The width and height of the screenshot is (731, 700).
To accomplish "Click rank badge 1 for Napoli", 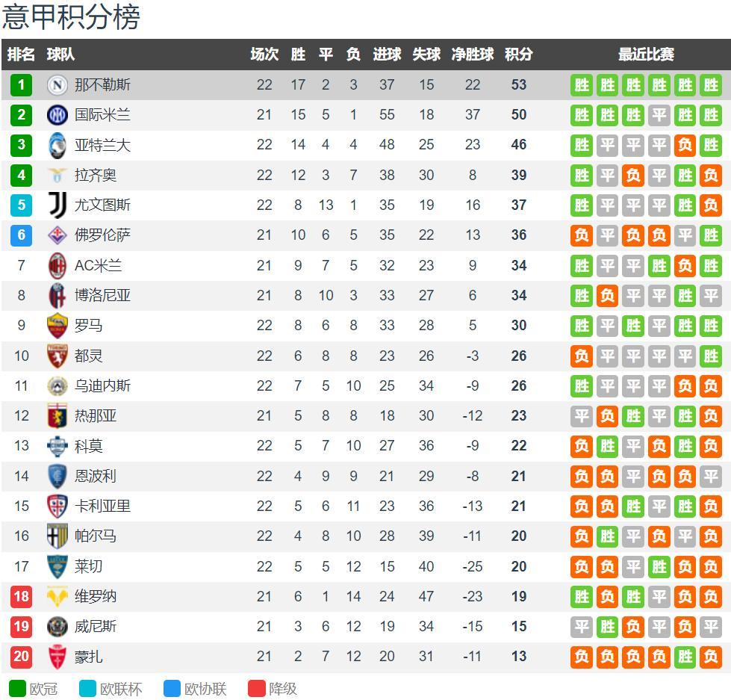I will coord(21,85).
